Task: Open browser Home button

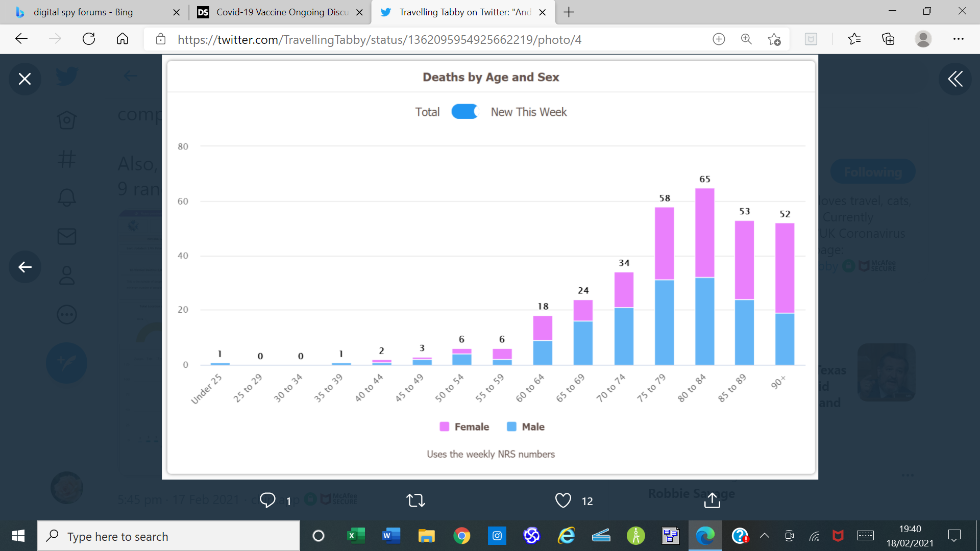Action: pyautogui.click(x=122, y=39)
